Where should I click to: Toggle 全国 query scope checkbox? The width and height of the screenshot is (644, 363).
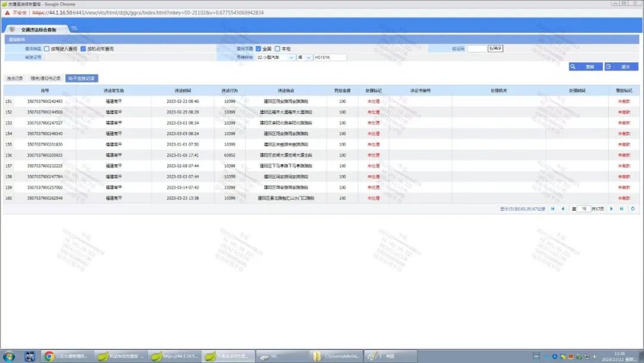pyautogui.click(x=258, y=49)
